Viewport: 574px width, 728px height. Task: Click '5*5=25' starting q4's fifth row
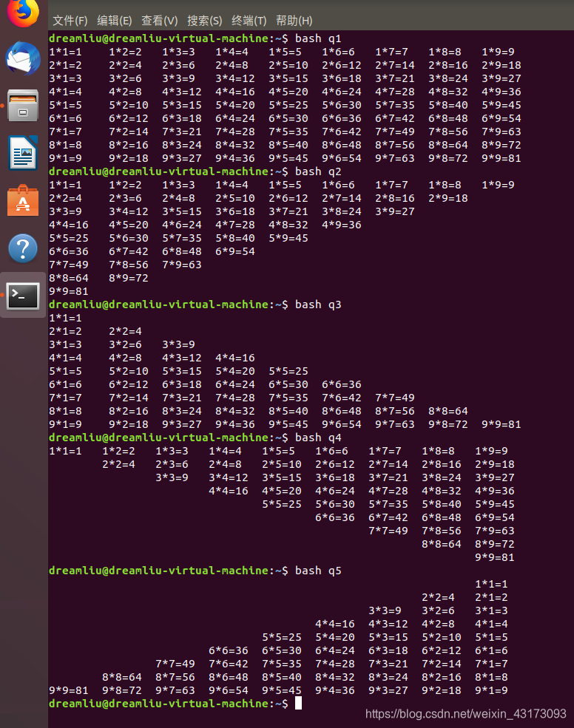tap(282, 504)
